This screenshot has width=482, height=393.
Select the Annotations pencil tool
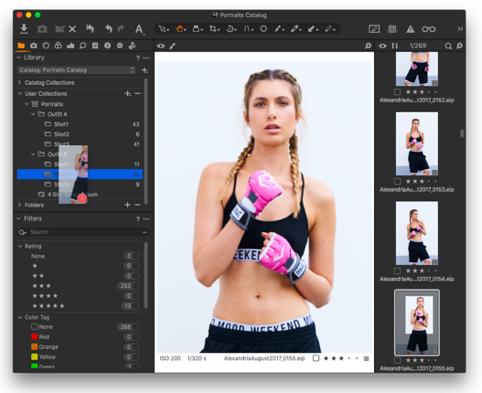tap(329, 29)
